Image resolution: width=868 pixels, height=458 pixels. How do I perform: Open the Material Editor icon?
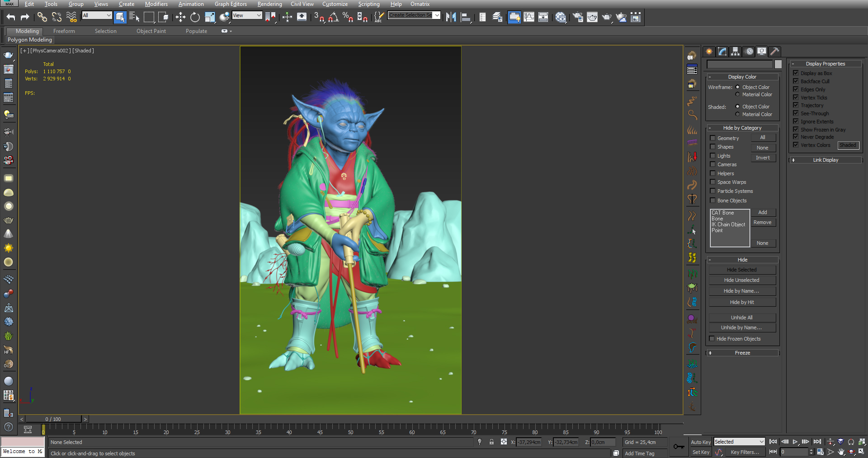pos(561,17)
